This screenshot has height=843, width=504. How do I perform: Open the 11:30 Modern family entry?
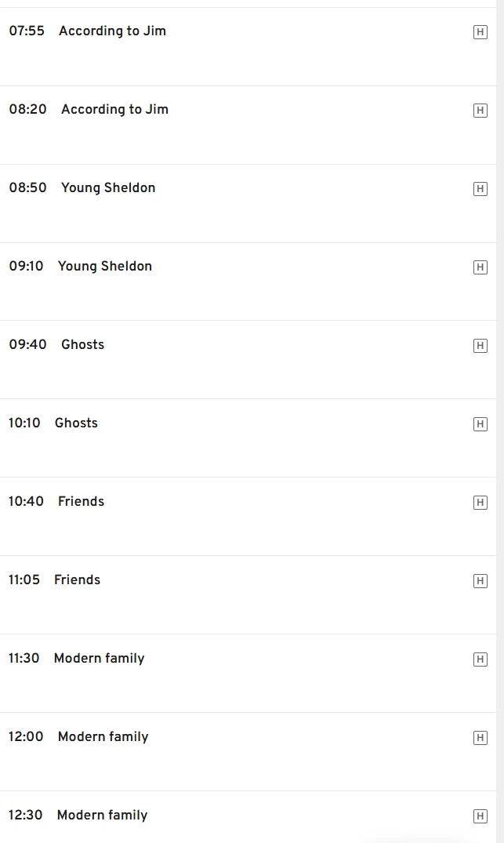click(99, 659)
